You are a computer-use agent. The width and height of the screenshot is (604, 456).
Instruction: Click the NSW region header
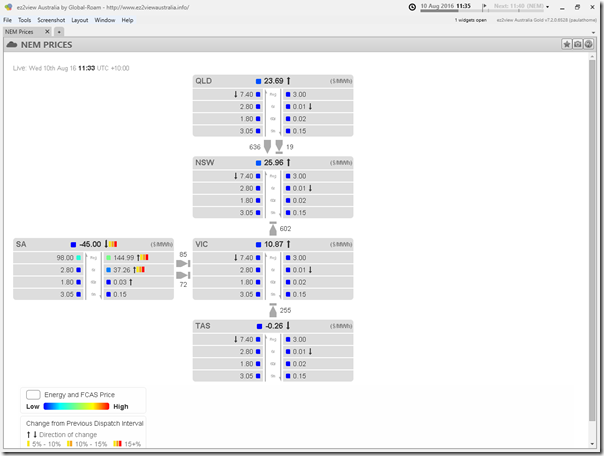(x=273, y=163)
